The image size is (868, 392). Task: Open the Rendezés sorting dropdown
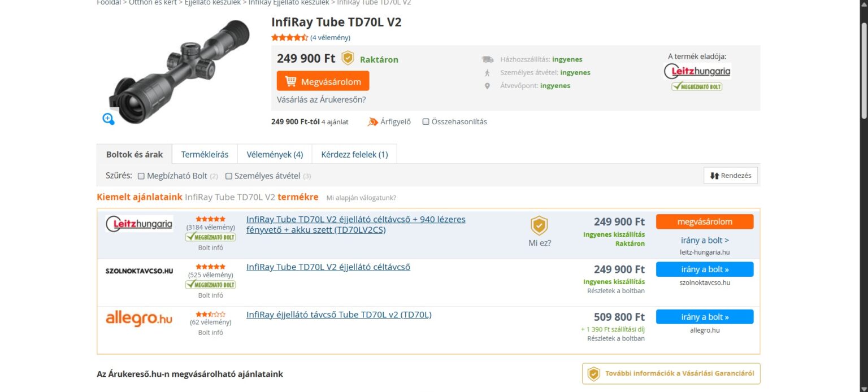point(730,176)
